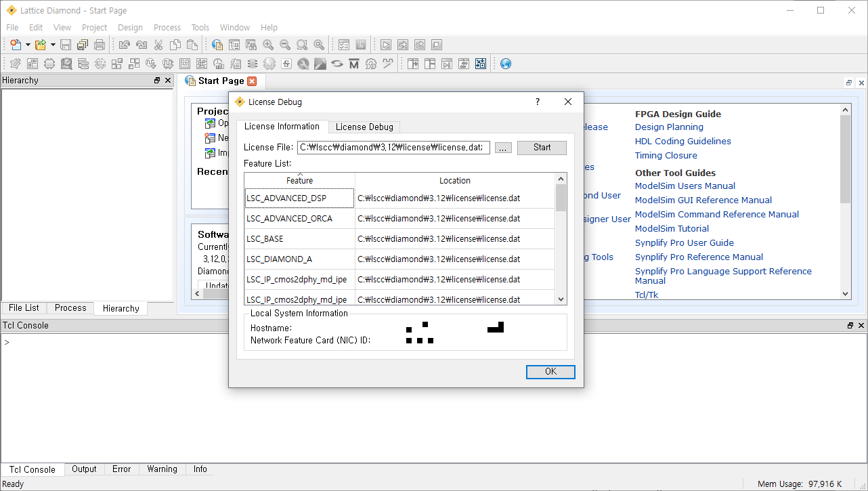Select the License Information tab
Image resolution: width=868 pixels, height=491 pixels.
pos(282,126)
